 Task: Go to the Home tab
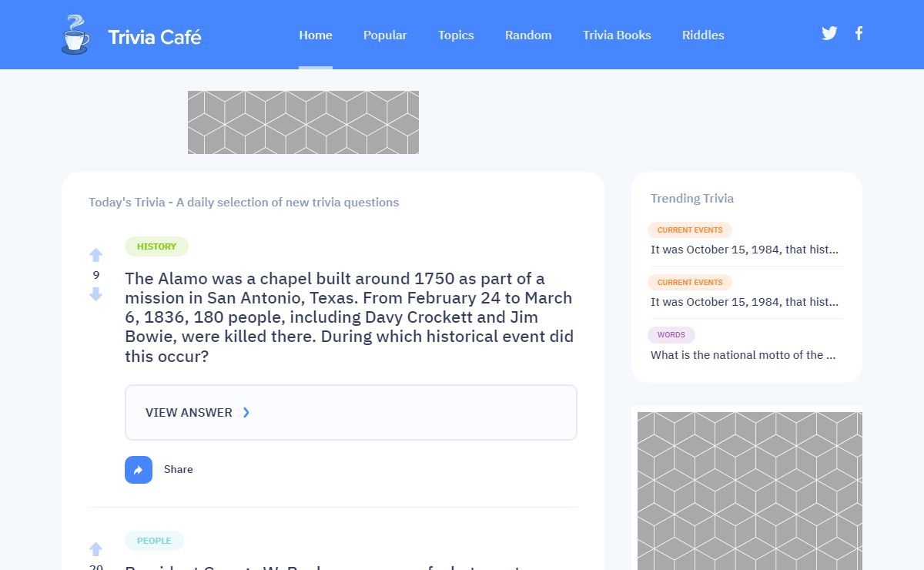point(316,35)
